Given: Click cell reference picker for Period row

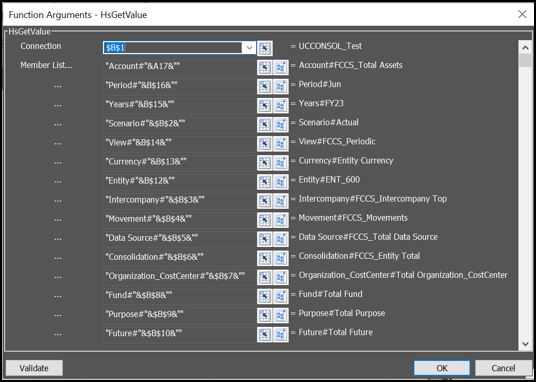Looking at the screenshot, I should pos(265,87).
